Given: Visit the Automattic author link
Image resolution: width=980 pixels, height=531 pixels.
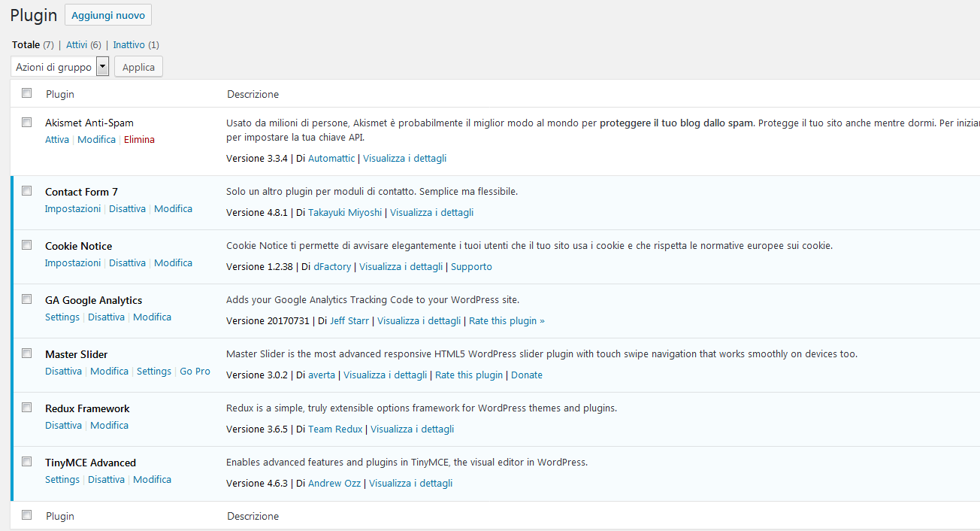Looking at the screenshot, I should pyautogui.click(x=331, y=159).
